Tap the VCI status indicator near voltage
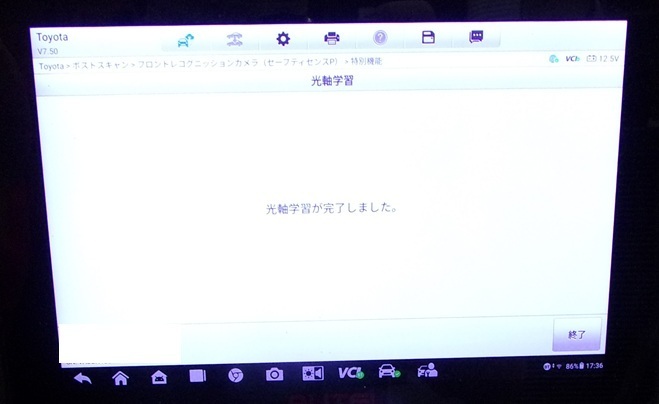Viewport: 659px width, 404px height. tap(572, 59)
